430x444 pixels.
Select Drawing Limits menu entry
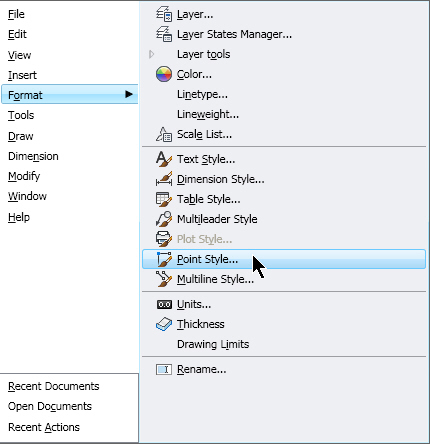[213, 344]
